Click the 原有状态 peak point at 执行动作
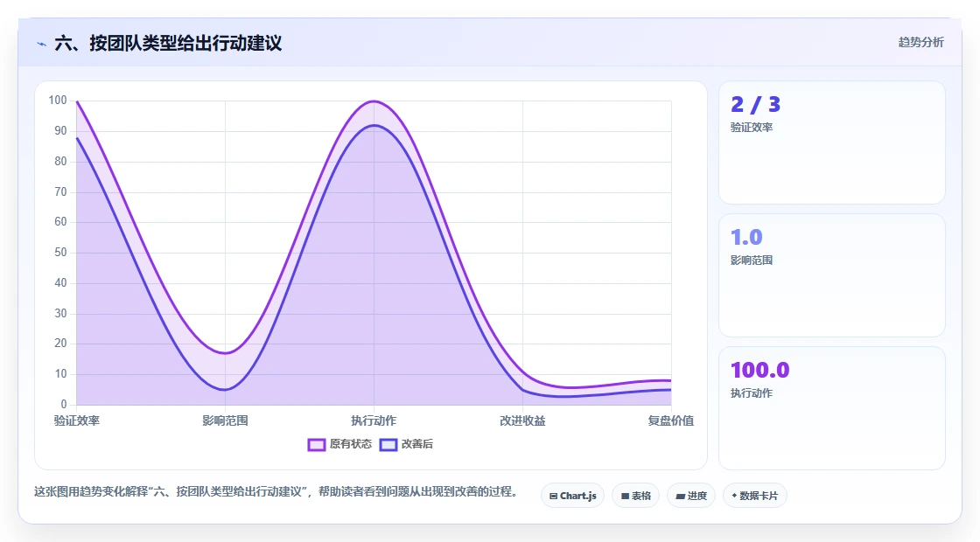 (x=374, y=101)
